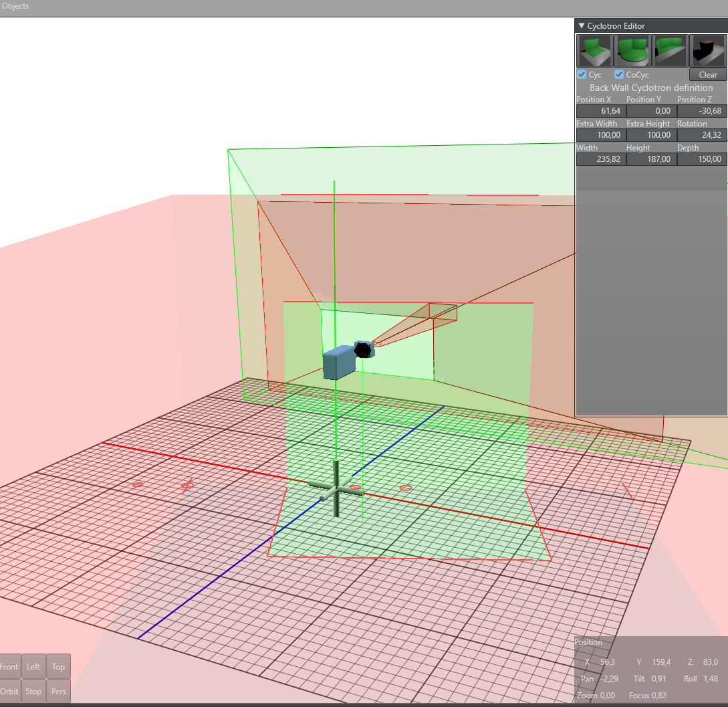
Task: Click the Position X value field
Action: coord(600,111)
